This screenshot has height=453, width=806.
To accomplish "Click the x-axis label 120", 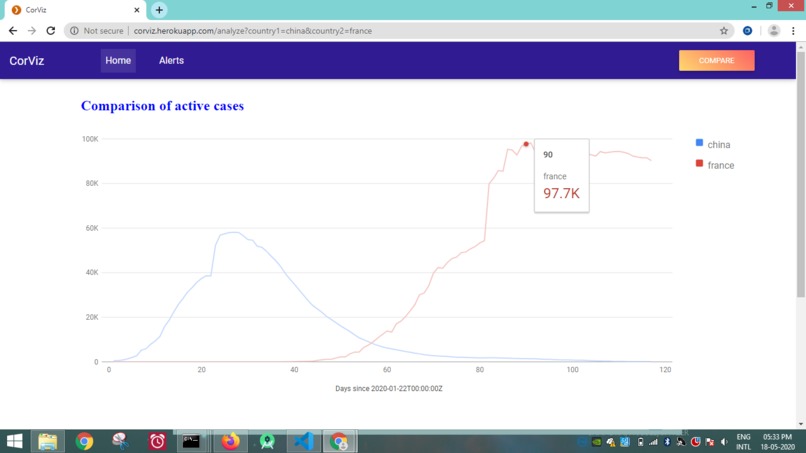I will (665, 370).
